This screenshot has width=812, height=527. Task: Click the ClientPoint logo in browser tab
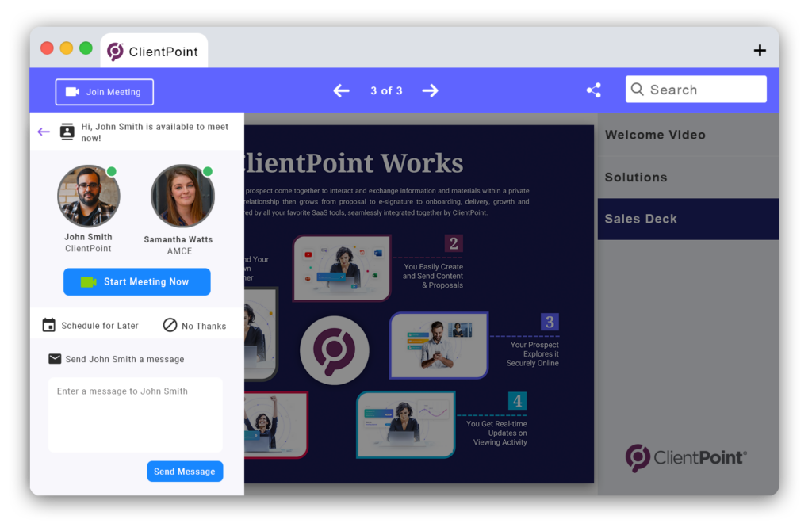[116, 52]
